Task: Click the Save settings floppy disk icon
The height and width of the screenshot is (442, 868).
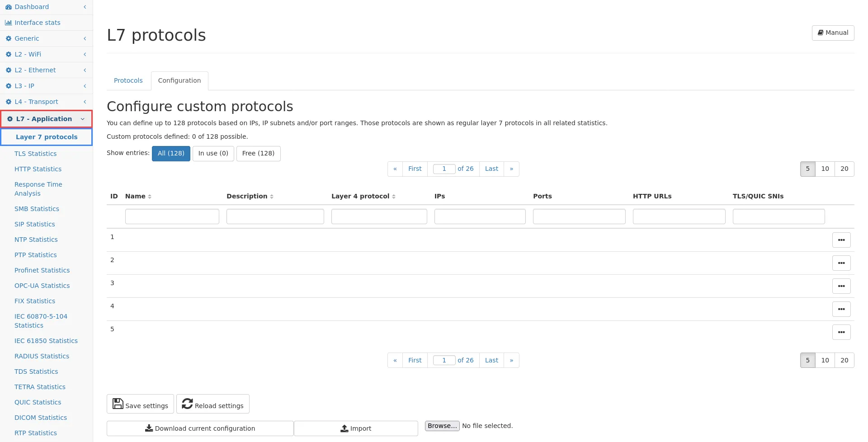Action: click(118, 404)
